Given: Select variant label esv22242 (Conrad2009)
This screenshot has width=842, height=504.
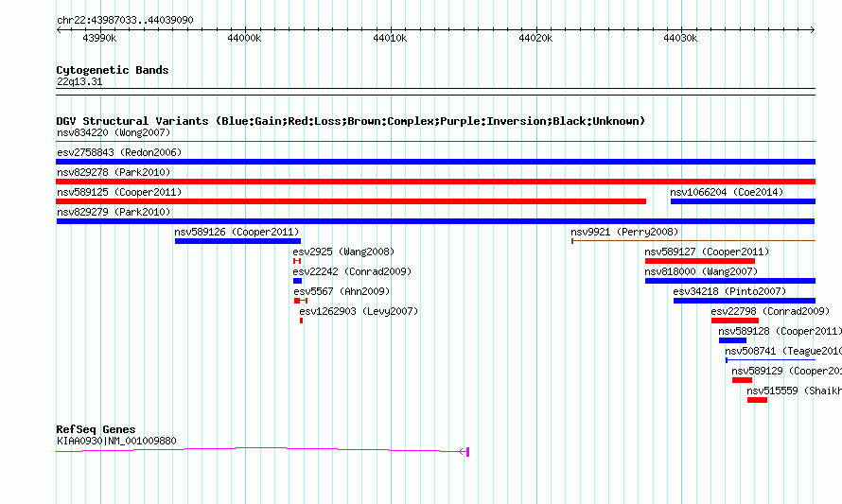Looking at the screenshot, I should click(352, 271).
